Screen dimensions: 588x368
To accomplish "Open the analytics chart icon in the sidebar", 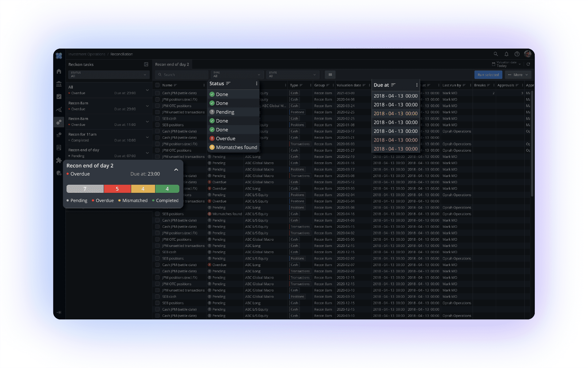I will [x=59, y=109].
